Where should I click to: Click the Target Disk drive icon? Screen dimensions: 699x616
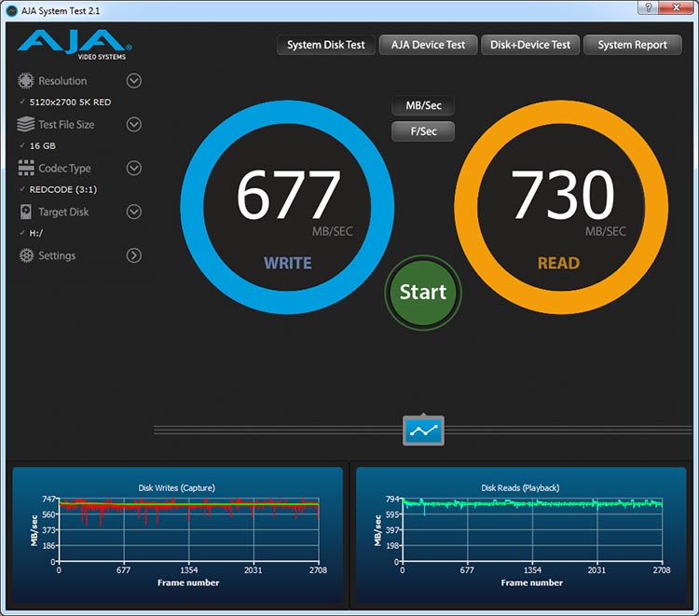pos(26,212)
